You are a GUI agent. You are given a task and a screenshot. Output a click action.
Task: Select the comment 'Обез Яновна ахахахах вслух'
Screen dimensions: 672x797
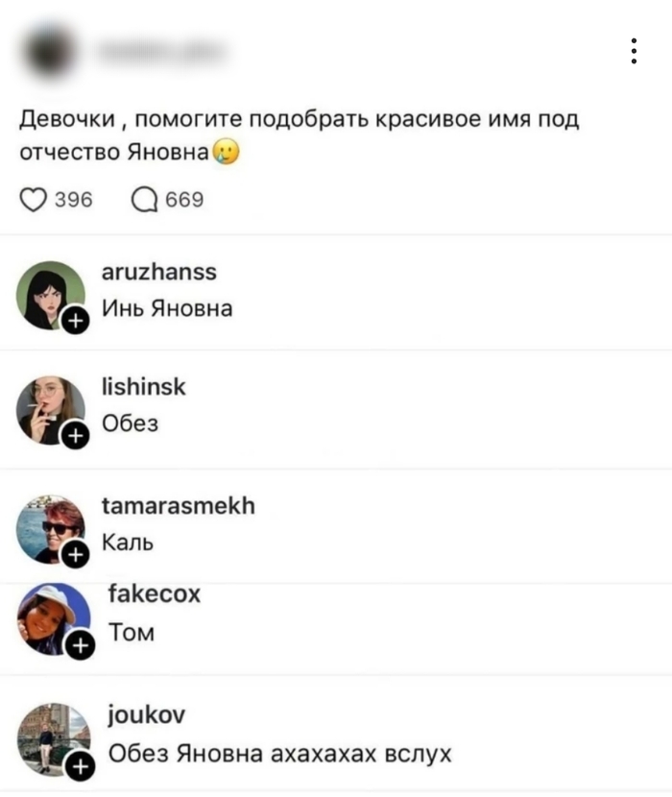[x=279, y=753]
